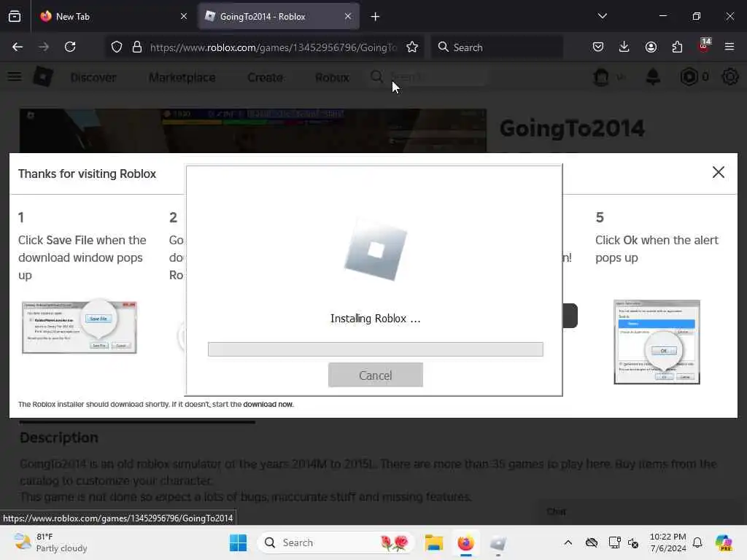Open the weather widget showing 81°F
Image resolution: width=747 pixels, height=560 pixels.
click(x=50, y=542)
